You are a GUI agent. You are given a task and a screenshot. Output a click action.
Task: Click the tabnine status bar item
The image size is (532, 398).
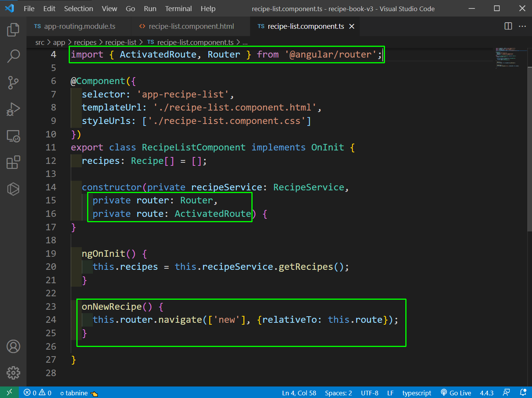coord(79,393)
